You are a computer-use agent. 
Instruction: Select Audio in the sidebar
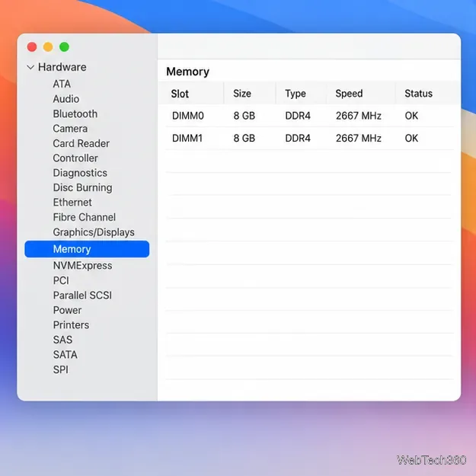coord(65,99)
